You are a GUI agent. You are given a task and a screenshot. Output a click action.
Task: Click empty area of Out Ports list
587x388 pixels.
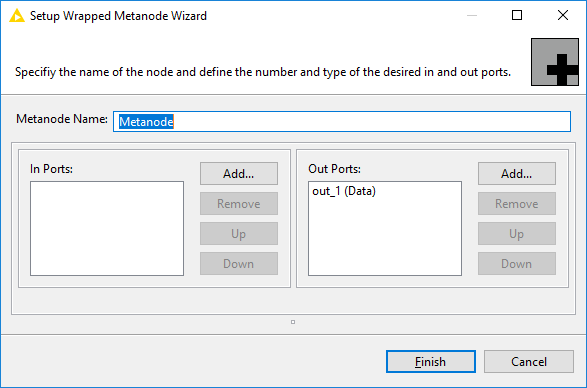tap(385, 240)
